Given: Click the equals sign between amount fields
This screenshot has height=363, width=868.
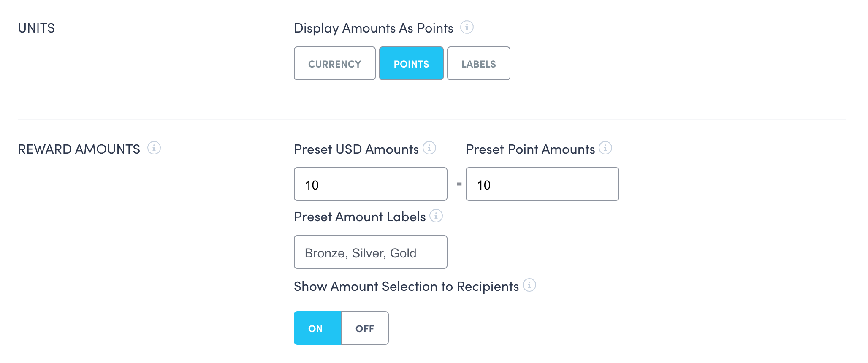Looking at the screenshot, I should [459, 184].
